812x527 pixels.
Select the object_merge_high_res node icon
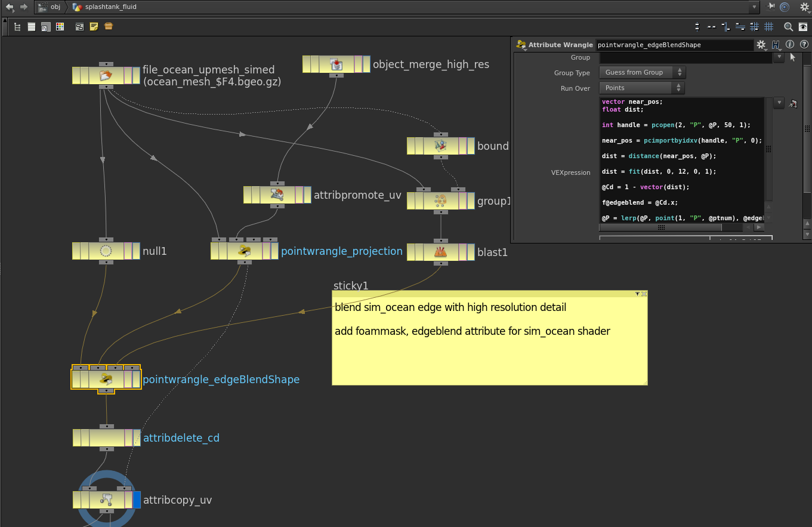pos(336,64)
